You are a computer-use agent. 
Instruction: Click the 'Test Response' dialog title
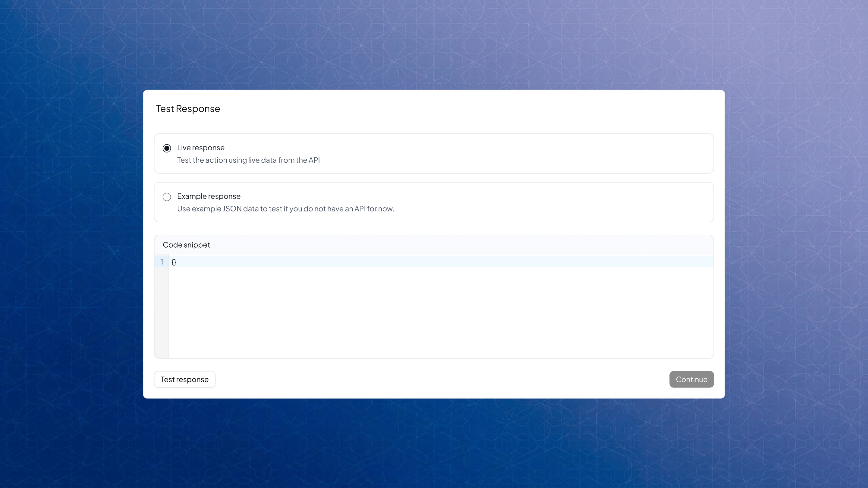(188, 109)
